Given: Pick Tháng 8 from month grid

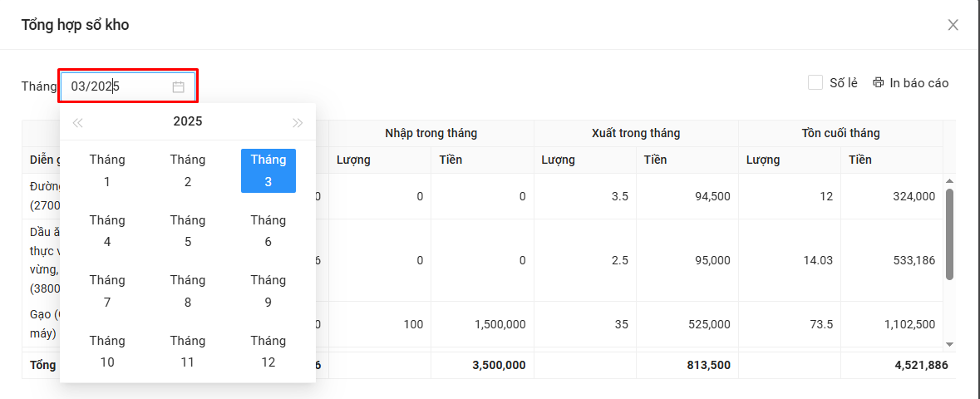Looking at the screenshot, I should coord(188,291).
